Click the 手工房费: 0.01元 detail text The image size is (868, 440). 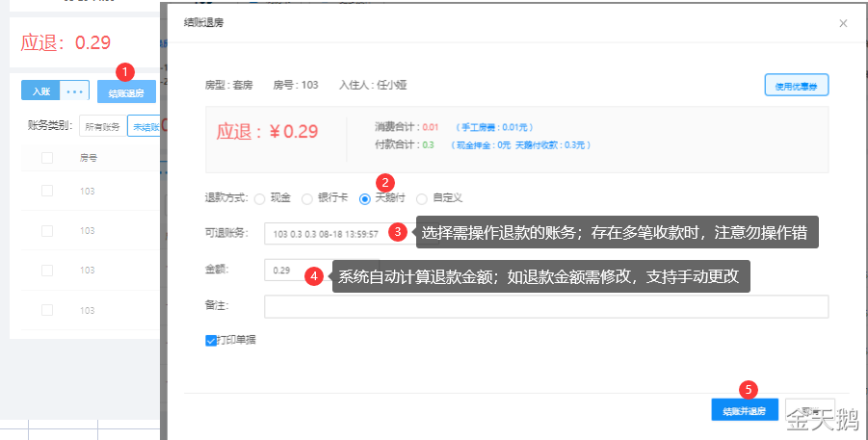click(494, 127)
